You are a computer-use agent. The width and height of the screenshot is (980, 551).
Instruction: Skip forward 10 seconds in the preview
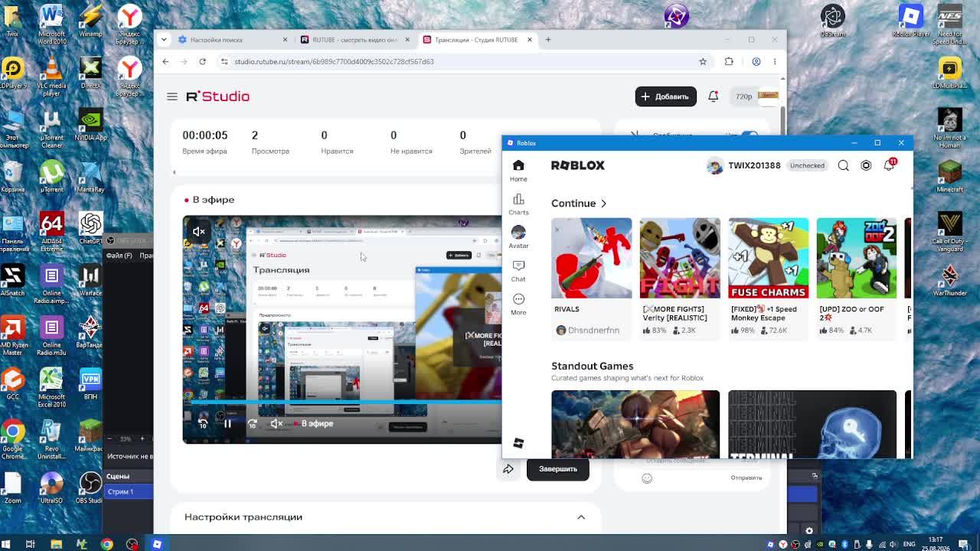[x=252, y=424]
